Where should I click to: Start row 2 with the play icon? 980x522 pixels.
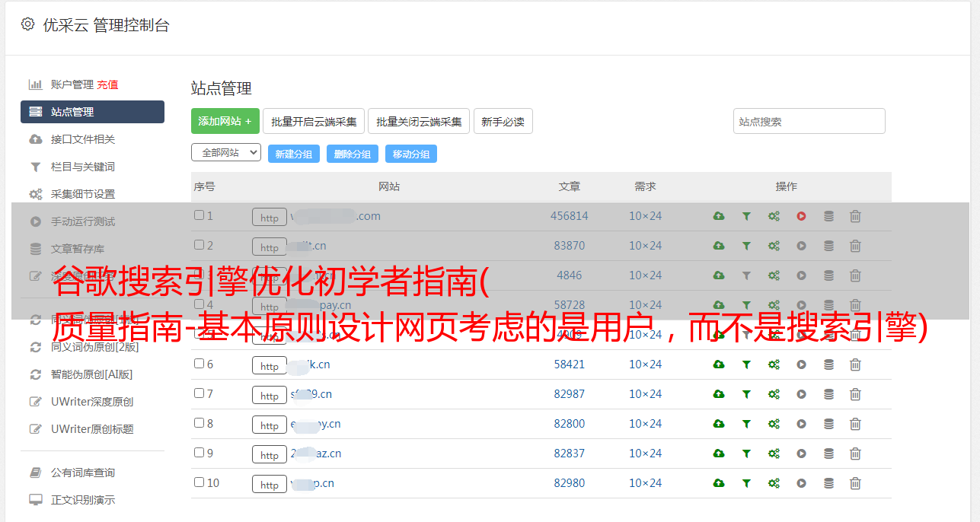(801, 246)
